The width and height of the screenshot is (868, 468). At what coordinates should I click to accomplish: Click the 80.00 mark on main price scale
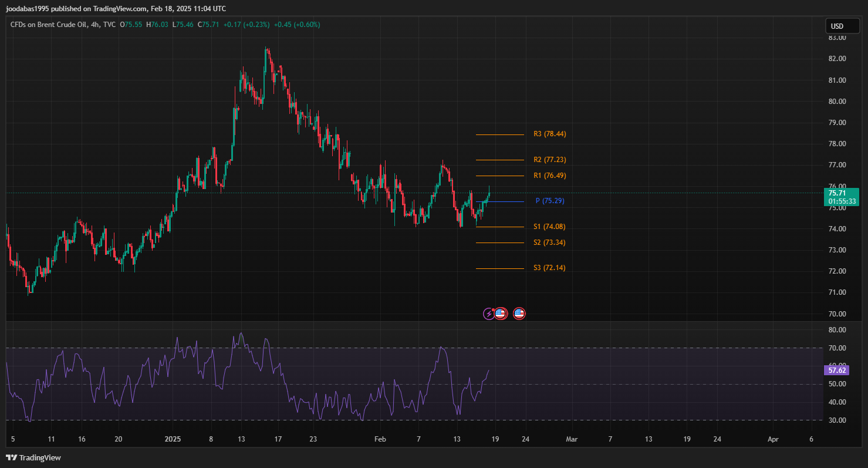pos(836,101)
